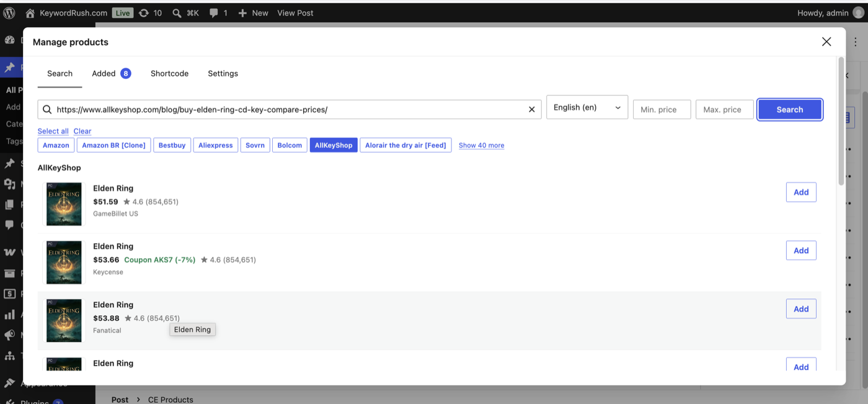Click into the allkeyshop URL search field
Screen dimensions: 868x404
[x=290, y=109]
